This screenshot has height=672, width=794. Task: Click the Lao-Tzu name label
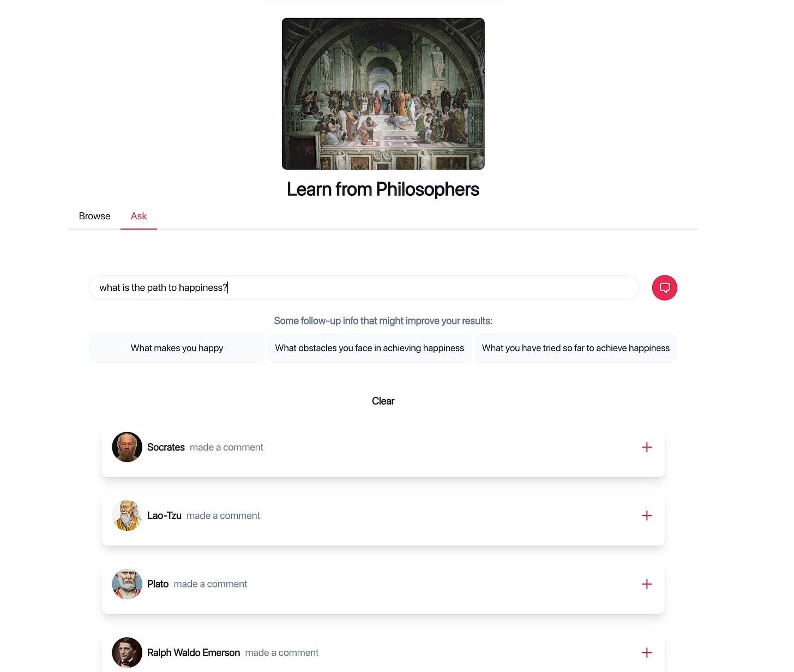164,515
